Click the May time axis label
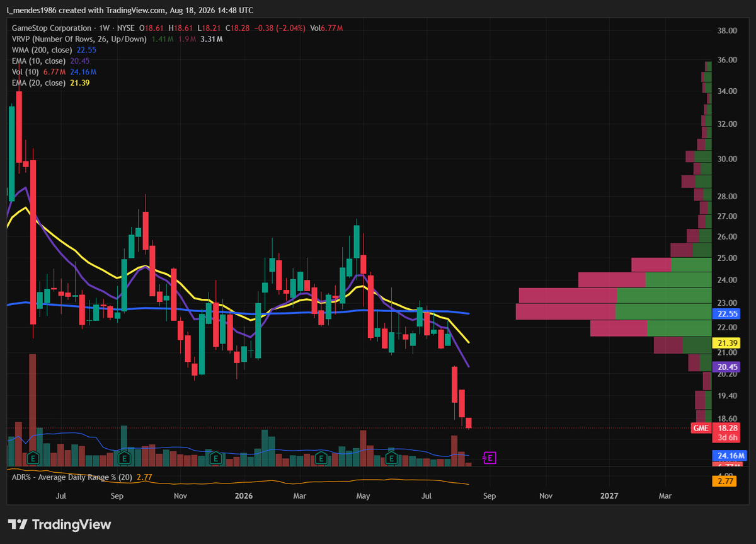Viewport: 756px width, 544px height. pyautogui.click(x=363, y=496)
